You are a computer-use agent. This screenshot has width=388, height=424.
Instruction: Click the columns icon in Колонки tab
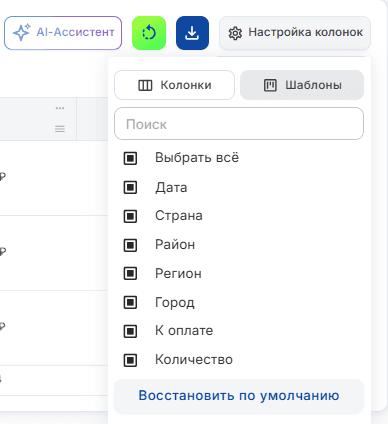[145, 85]
